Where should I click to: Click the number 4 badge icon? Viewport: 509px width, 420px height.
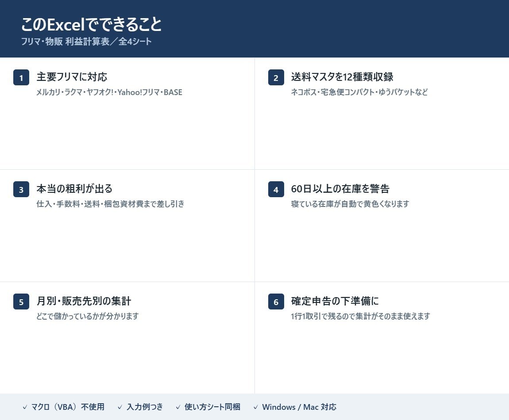[x=276, y=189]
